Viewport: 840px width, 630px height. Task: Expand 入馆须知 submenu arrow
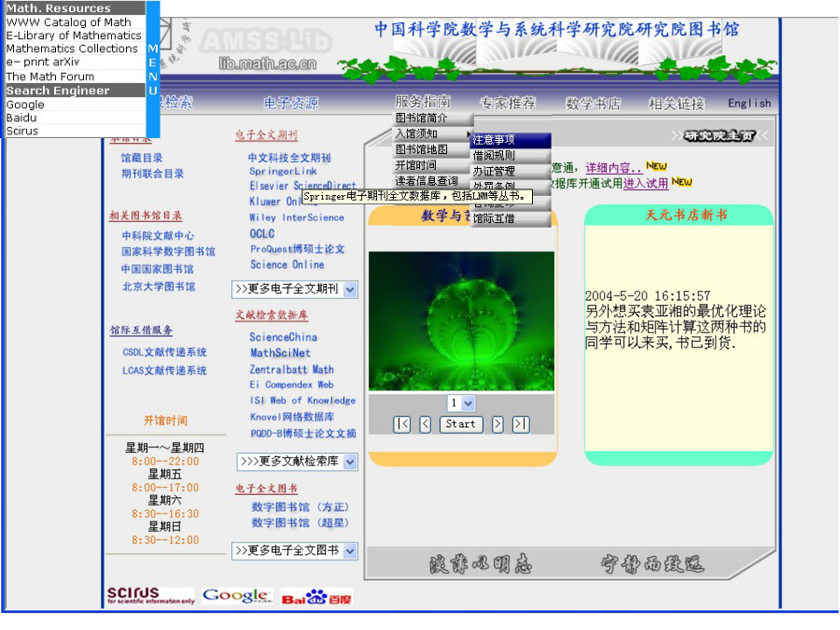[469, 133]
